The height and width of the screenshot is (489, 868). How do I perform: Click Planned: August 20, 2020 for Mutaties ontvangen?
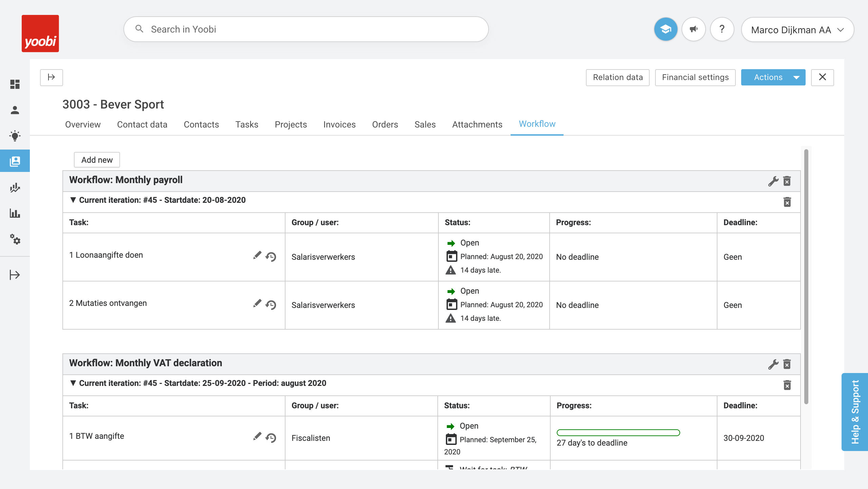tap(501, 305)
